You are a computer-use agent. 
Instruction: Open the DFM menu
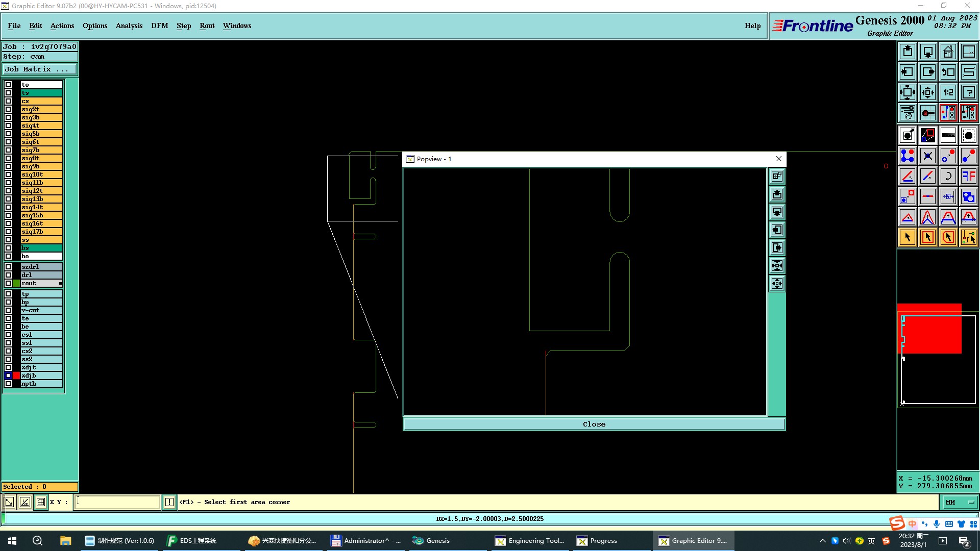point(159,26)
